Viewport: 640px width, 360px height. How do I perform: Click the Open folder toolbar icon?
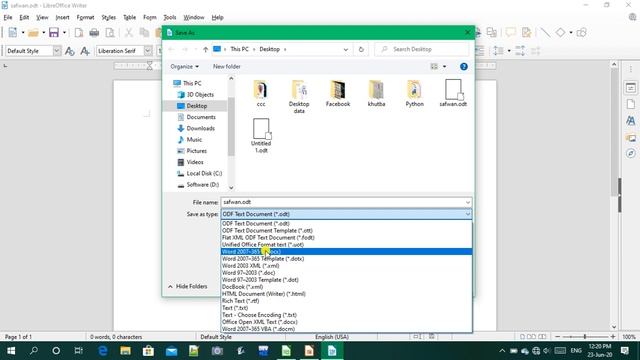pos(33,33)
